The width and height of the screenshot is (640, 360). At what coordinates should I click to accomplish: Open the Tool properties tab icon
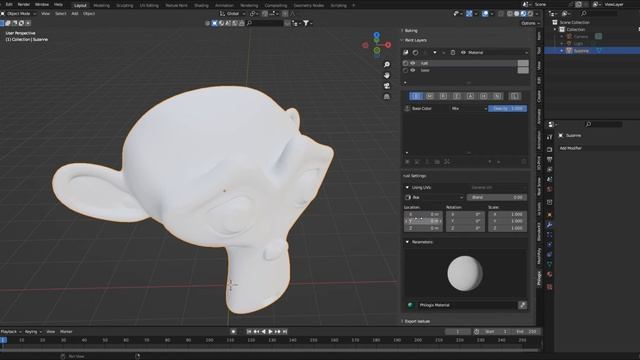click(x=549, y=137)
